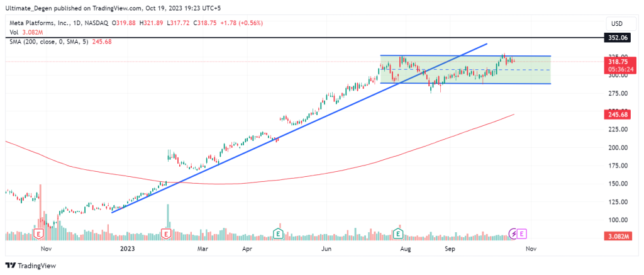Viewport: 644px width, 275px height.
Task: Click the Meta Platforms, Inc. symbol title
Action: (x=40, y=23)
